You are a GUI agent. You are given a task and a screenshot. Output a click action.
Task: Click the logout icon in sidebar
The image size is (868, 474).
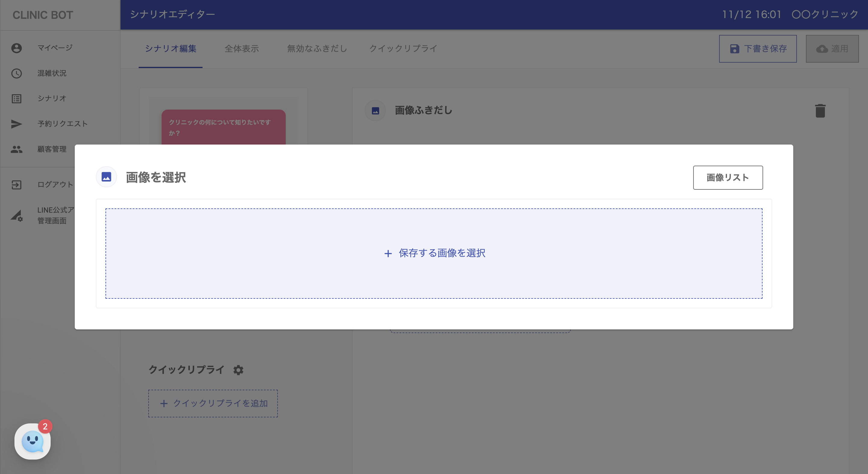tap(17, 185)
